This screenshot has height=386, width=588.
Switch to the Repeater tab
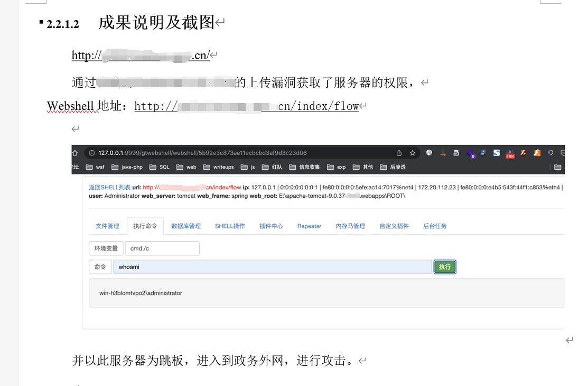[x=310, y=226]
